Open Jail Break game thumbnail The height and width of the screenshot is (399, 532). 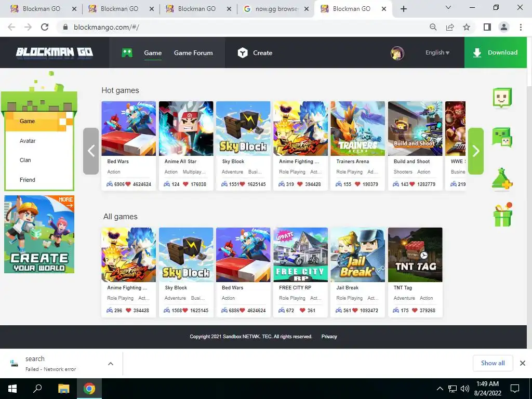coord(357,255)
